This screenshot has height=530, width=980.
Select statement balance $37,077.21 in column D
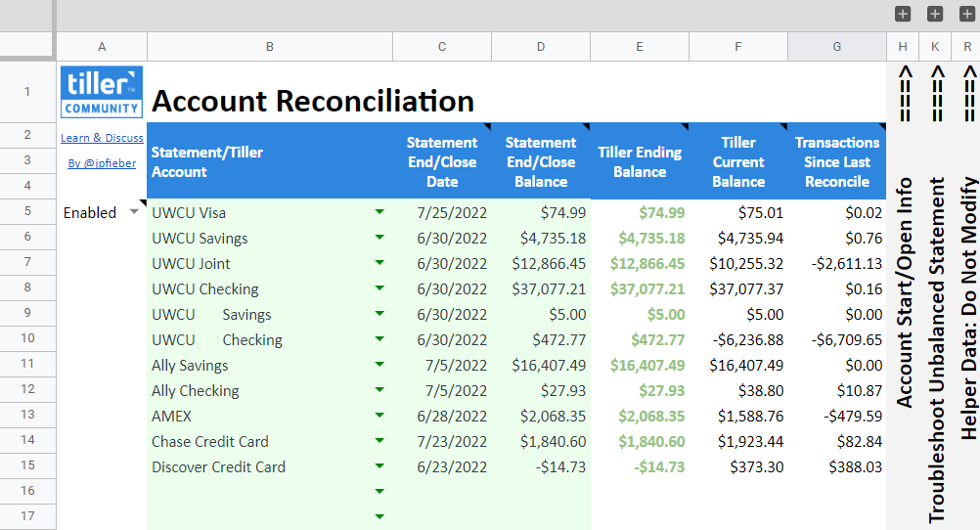541,288
